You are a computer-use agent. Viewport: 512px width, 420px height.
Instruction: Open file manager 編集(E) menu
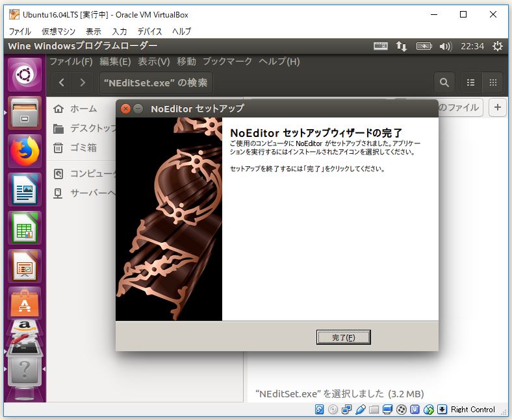point(115,62)
